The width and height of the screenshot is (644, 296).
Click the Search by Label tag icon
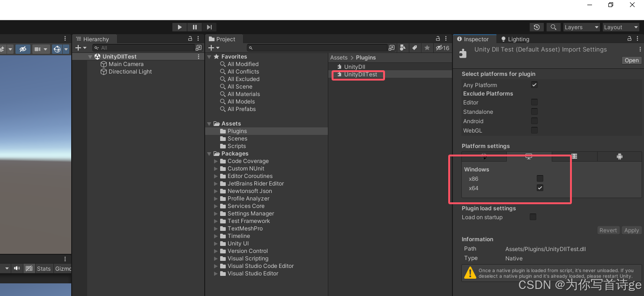click(x=415, y=48)
